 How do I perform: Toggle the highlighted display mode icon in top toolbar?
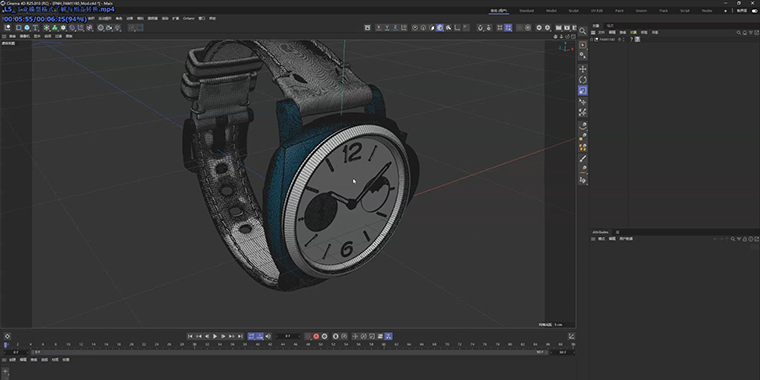coord(440,28)
